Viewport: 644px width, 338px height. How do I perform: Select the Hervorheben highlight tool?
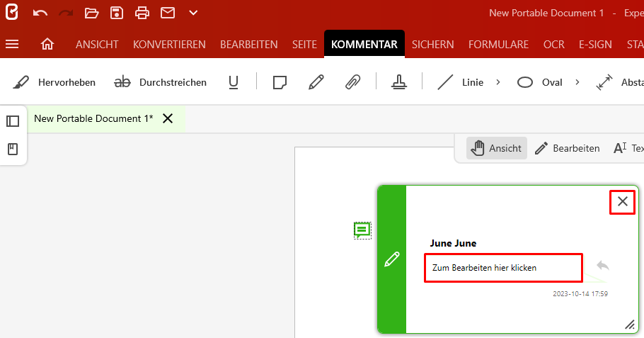coord(54,82)
